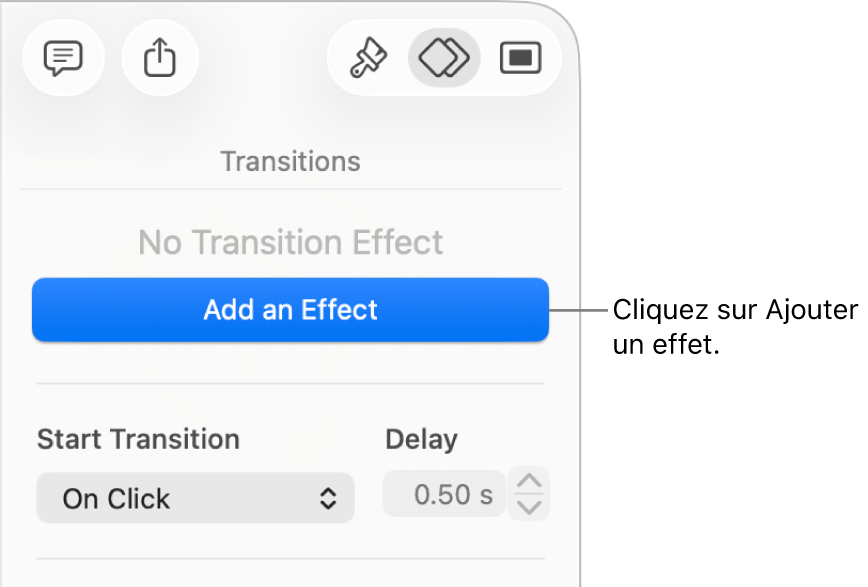
Task: Change the transition trigger via the popup button
Action: click(195, 497)
